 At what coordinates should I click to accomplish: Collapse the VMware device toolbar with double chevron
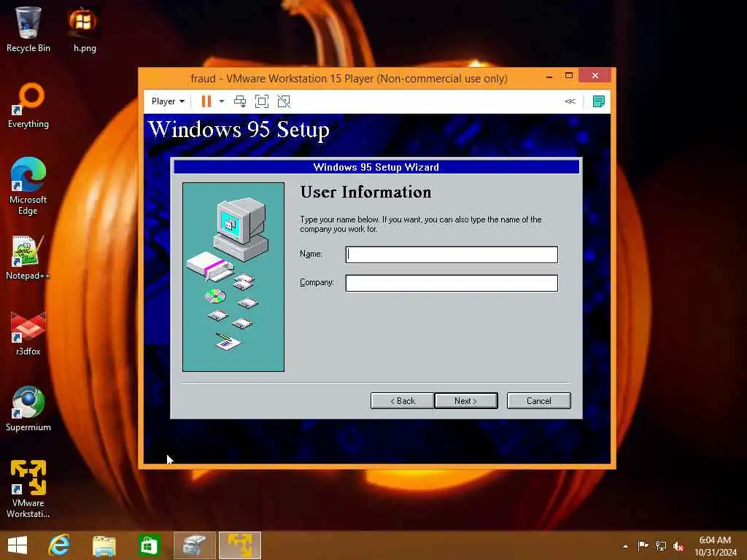point(570,101)
